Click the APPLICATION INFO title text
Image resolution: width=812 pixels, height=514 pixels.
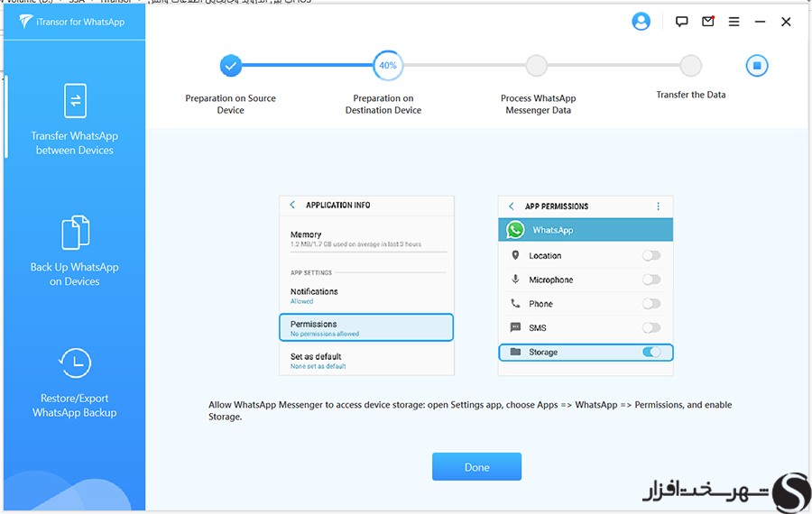pyautogui.click(x=337, y=205)
